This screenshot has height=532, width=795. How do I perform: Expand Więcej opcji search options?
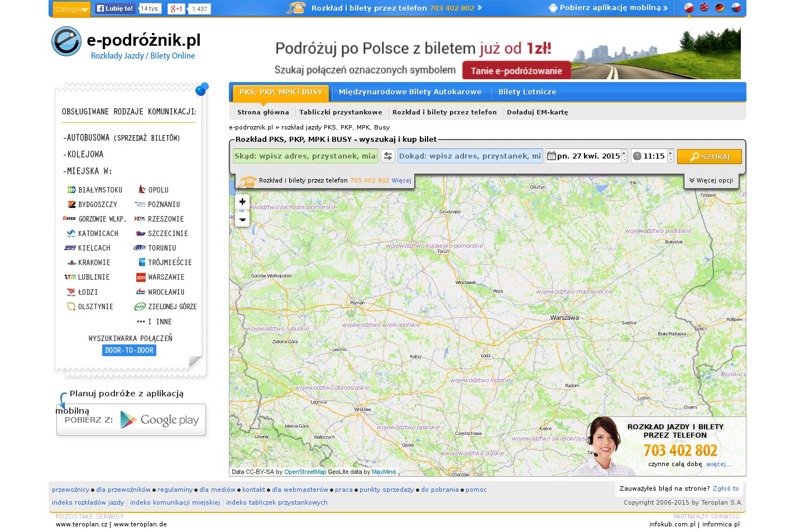(711, 181)
